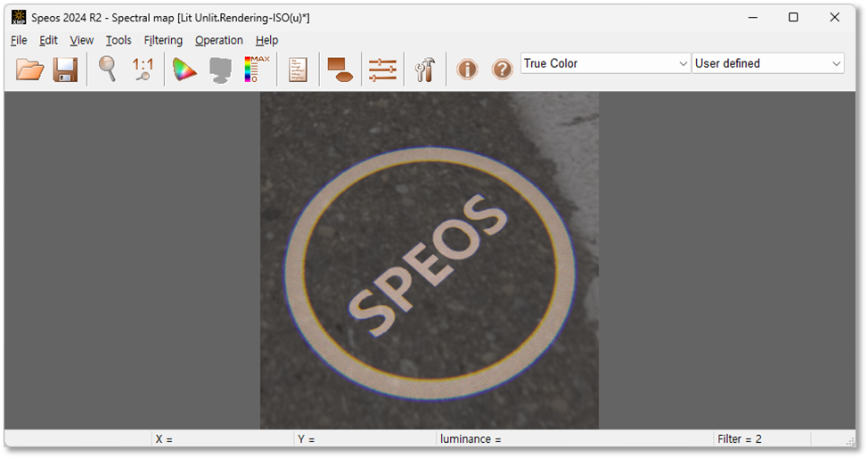This screenshot has width=868, height=459.
Task: Click the grayed-out monitor icon
Action: coord(220,70)
